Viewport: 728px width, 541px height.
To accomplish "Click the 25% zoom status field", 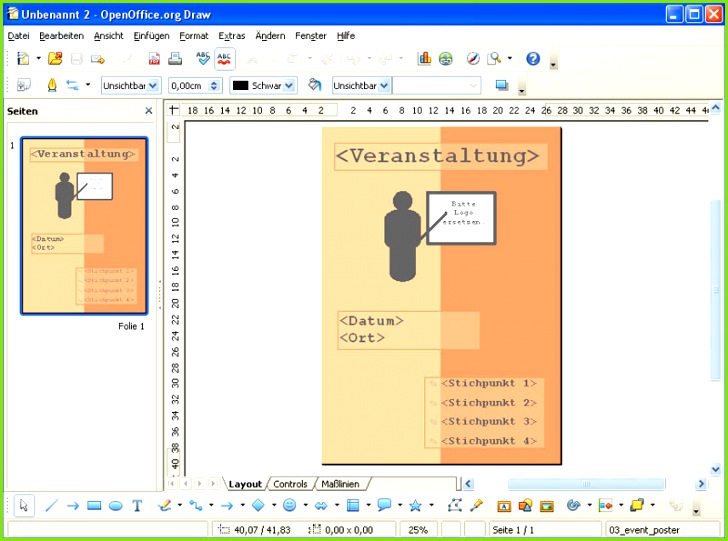I will coord(417,530).
